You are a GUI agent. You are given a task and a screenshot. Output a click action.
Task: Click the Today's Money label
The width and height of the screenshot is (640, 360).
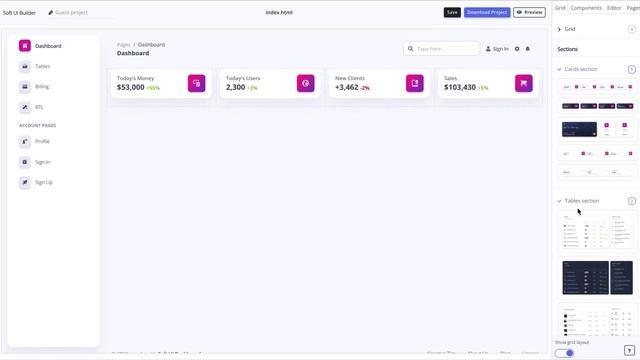(136, 78)
